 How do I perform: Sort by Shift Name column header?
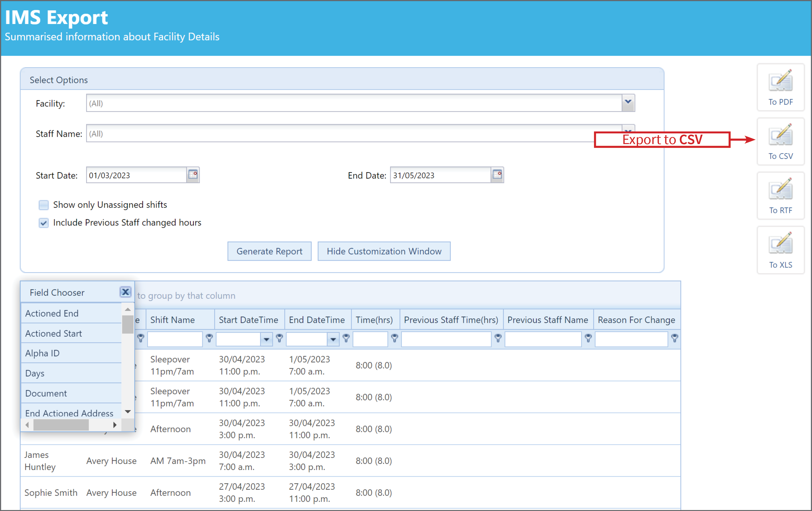tap(180, 320)
